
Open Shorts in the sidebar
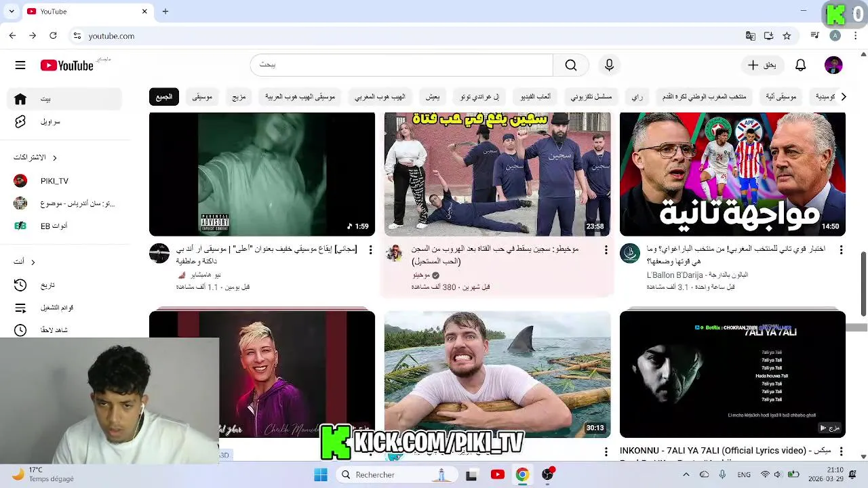64,122
